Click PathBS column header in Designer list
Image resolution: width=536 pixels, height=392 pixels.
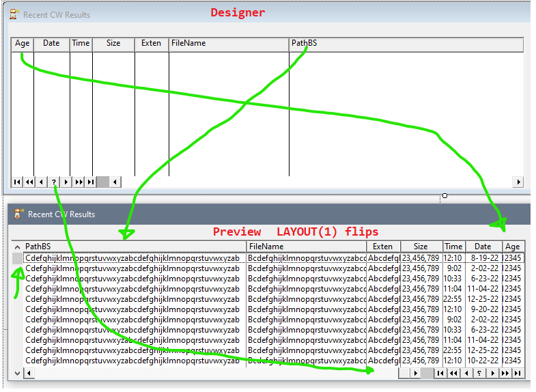[x=304, y=44]
